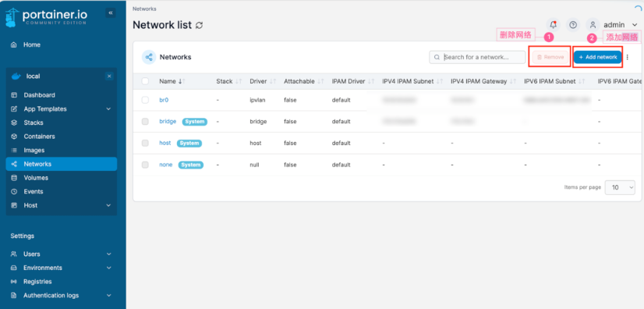Open the table settings three-dot menu
This screenshot has width=644, height=309.
(x=627, y=57)
